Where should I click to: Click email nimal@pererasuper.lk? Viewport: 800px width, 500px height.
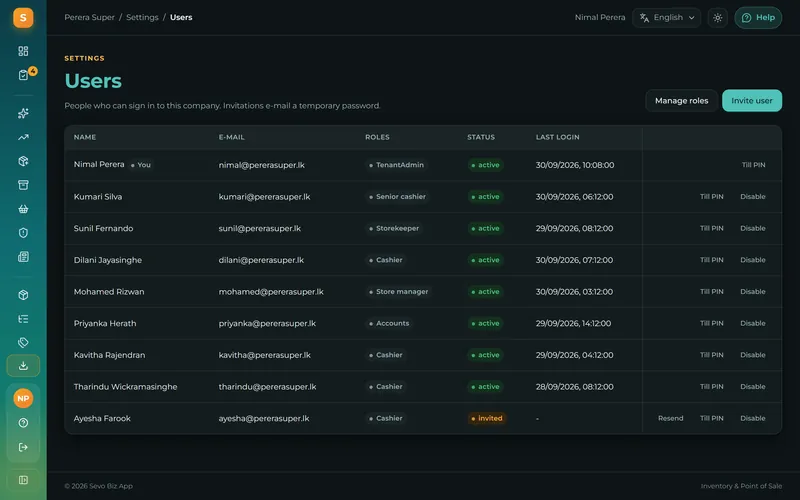tap(262, 165)
